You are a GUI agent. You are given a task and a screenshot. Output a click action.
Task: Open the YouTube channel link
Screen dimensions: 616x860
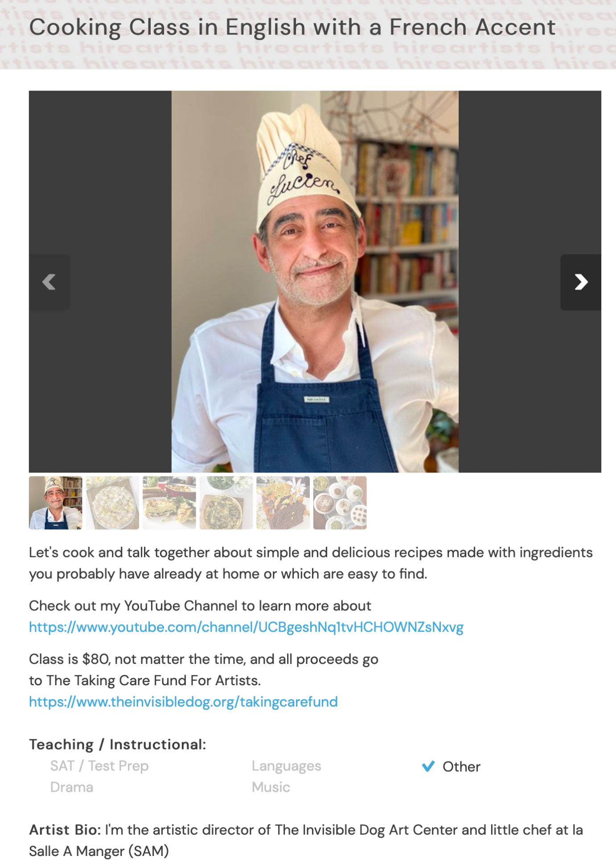pyautogui.click(x=246, y=627)
